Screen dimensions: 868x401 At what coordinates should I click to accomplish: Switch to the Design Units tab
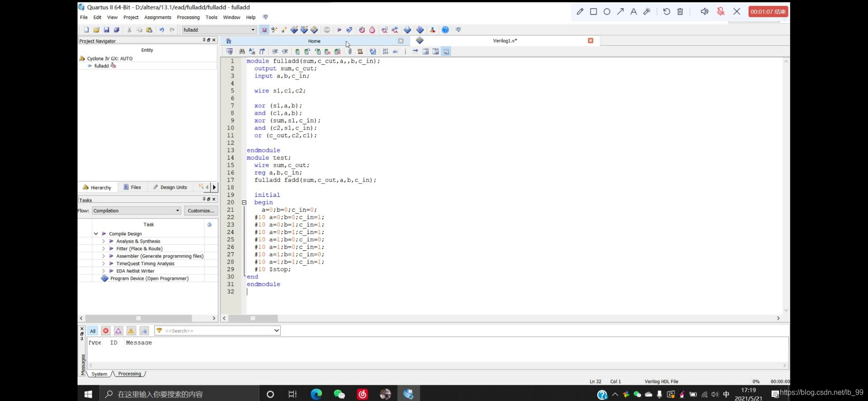(170, 187)
